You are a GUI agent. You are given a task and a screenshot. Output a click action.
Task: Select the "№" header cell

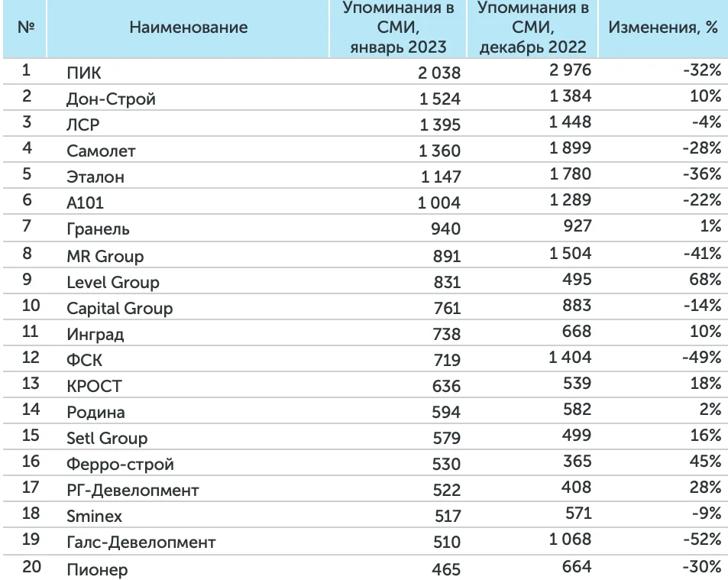click(27, 28)
